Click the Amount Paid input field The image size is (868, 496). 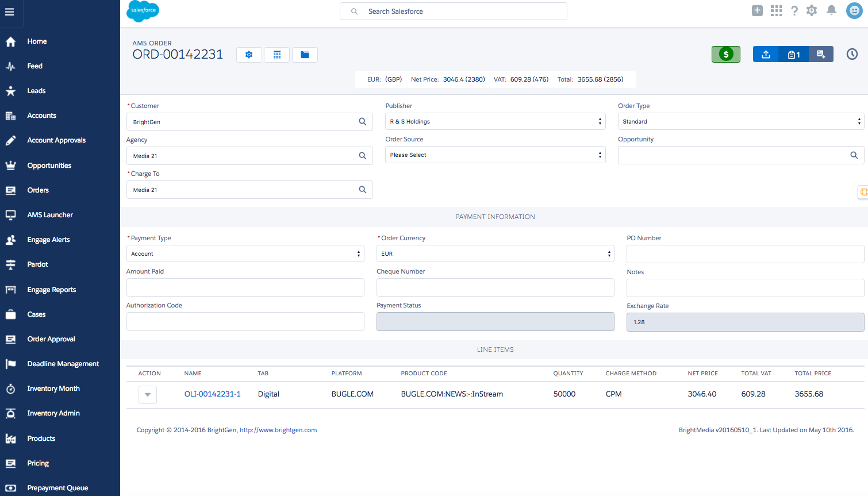[245, 287]
